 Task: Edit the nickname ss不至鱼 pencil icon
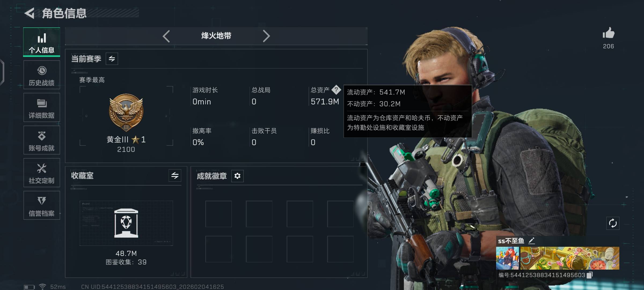point(532,241)
